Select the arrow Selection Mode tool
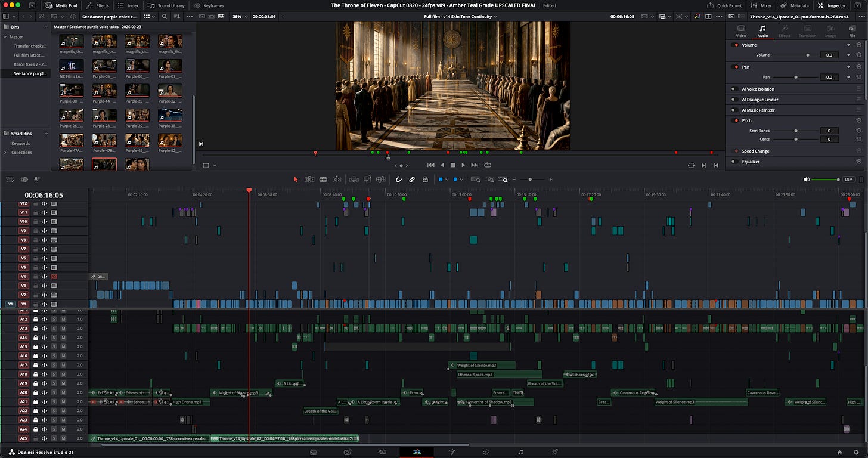Viewport: 868px width, 458px height. point(296,179)
